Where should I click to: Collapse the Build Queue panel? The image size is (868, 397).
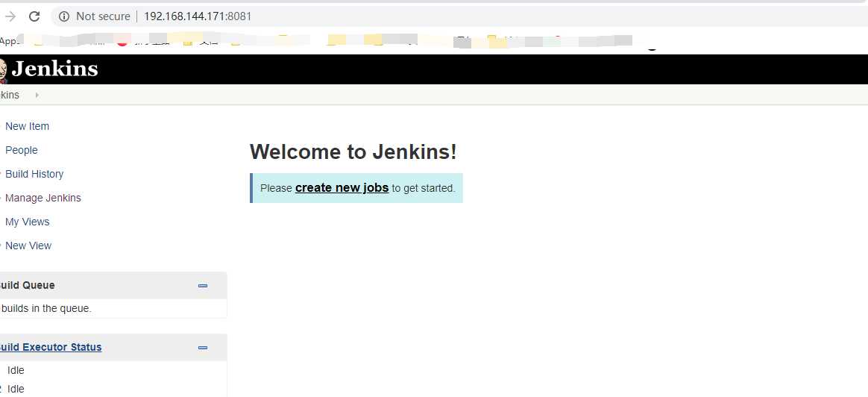tap(203, 286)
